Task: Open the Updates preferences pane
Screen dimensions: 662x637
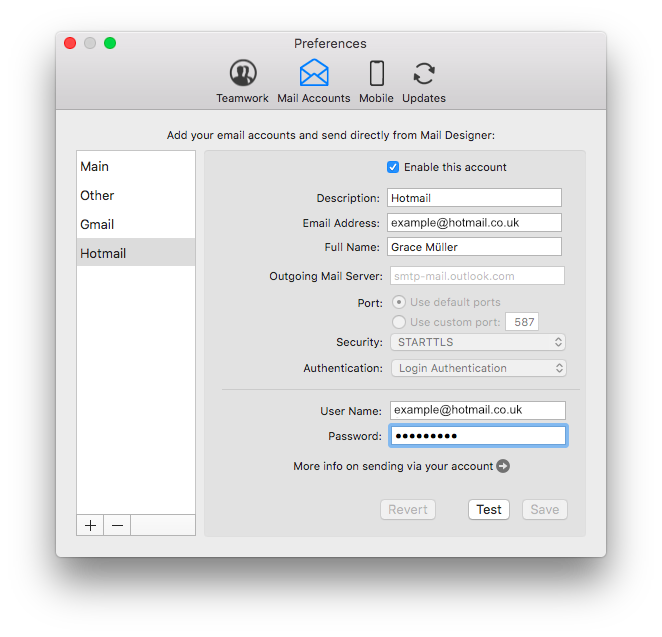Action: click(x=424, y=74)
